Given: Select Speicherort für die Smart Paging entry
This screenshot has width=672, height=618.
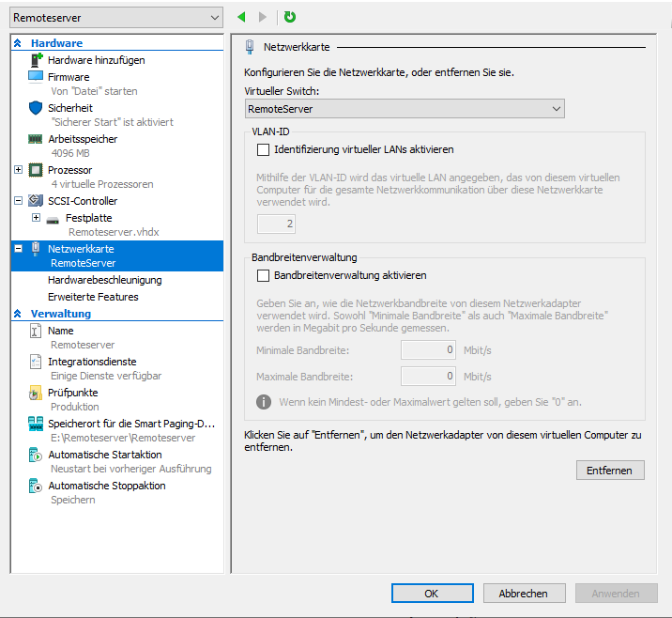Looking at the screenshot, I should [x=131, y=424].
